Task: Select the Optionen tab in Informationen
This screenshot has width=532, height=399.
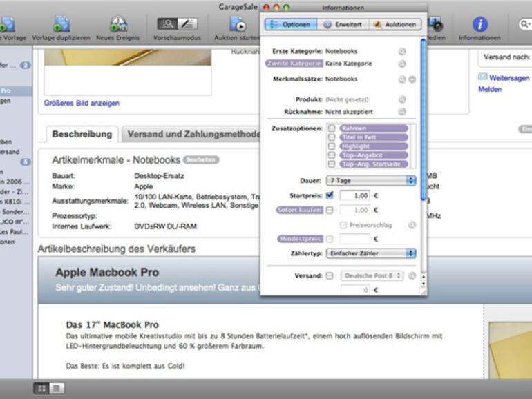Action: 291,24
